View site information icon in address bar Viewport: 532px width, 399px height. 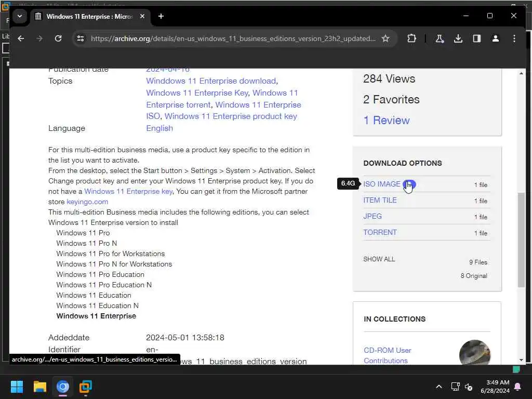pyautogui.click(x=81, y=38)
